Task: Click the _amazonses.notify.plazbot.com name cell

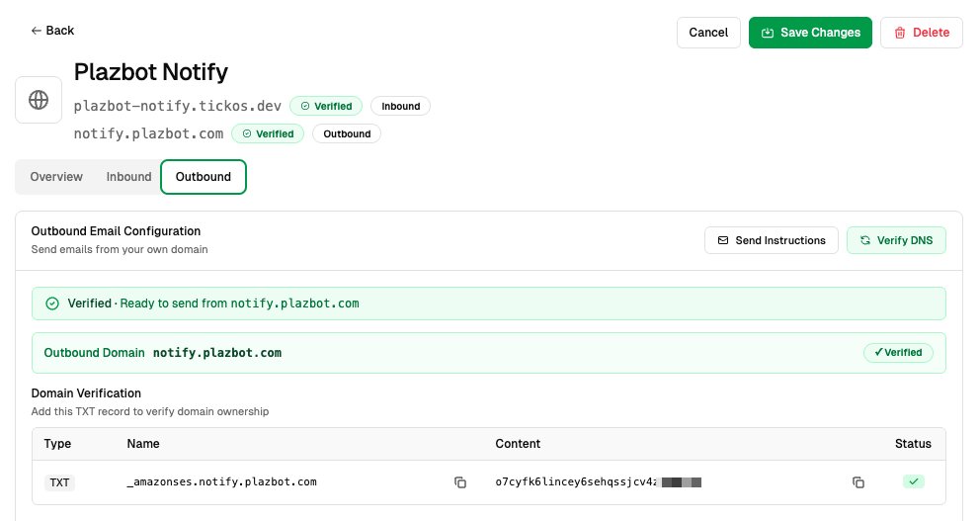Action: point(222,481)
